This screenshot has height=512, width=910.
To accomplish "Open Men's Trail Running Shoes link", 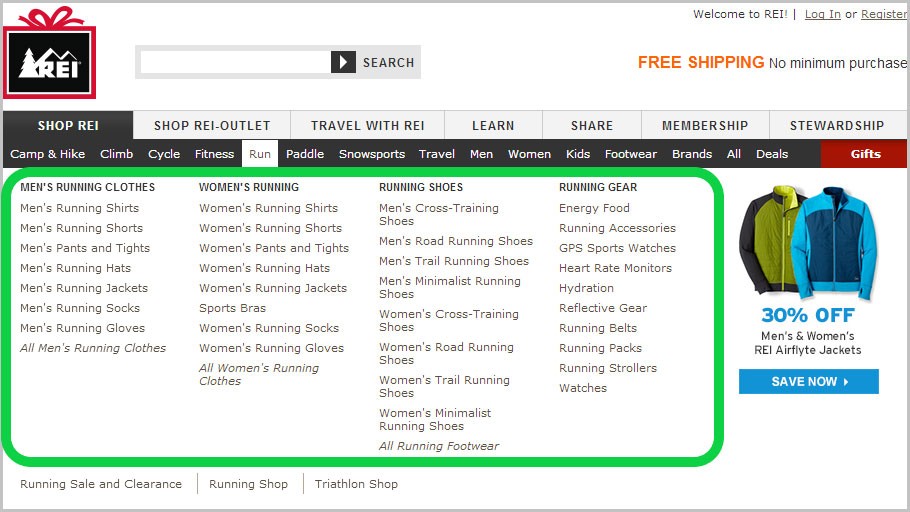I will (454, 261).
